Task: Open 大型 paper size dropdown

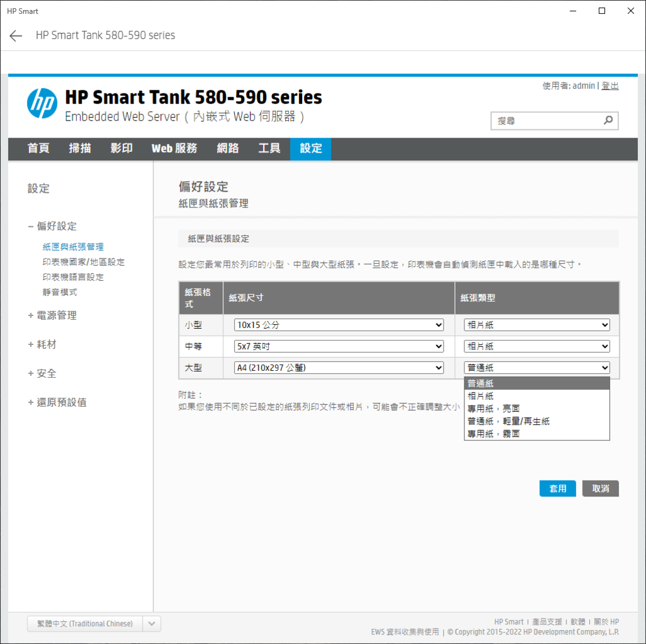Action: pos(339,368)
